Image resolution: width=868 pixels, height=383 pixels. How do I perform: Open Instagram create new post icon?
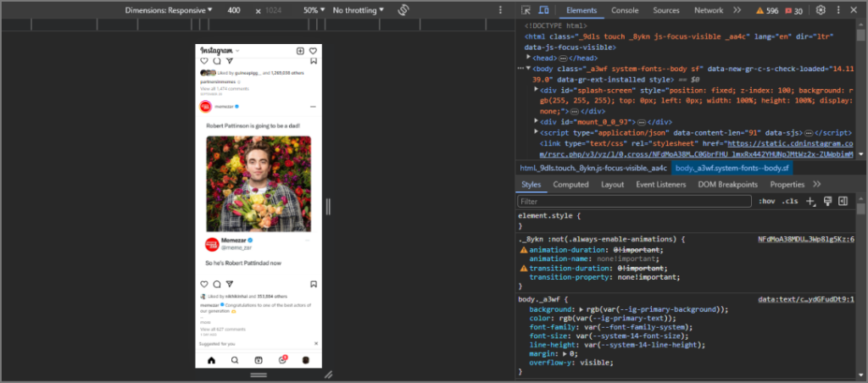(300, 51)
